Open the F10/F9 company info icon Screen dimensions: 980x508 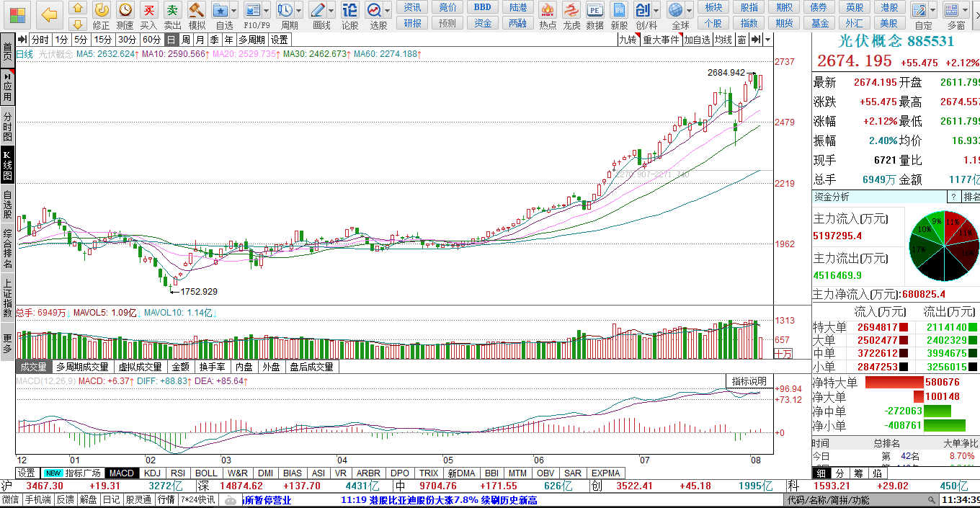252,10
